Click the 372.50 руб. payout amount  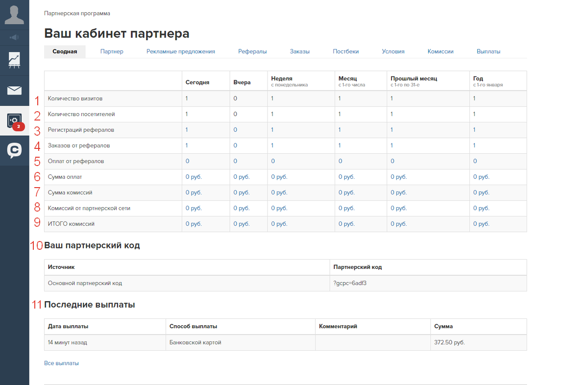tap(449, 342)
